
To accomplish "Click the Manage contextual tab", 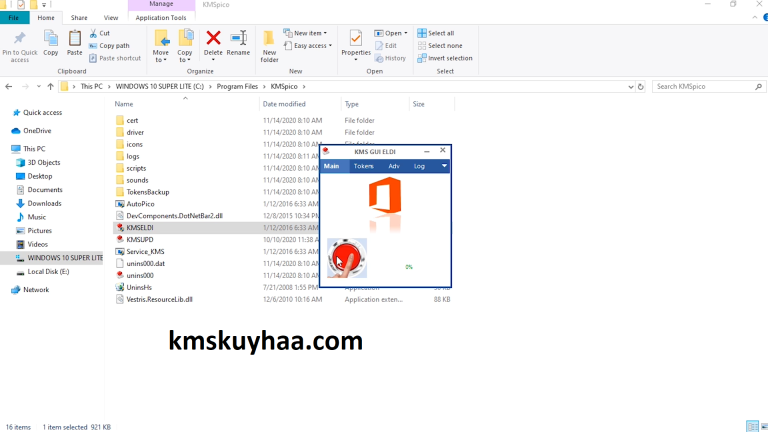I will (x=161, y=4).
